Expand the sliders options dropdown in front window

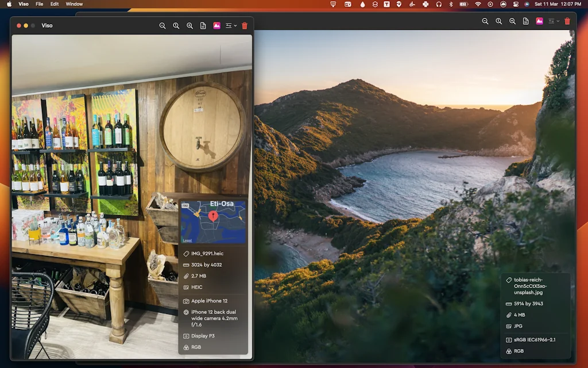[231, 26]
